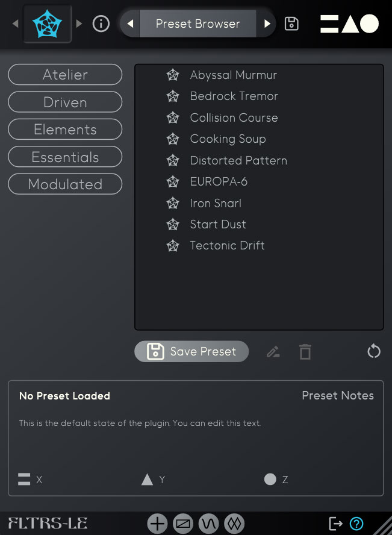Screen dimensions: 392x535
Task: Click the blue pentagon plugin logo
Action: click(48, 24)
